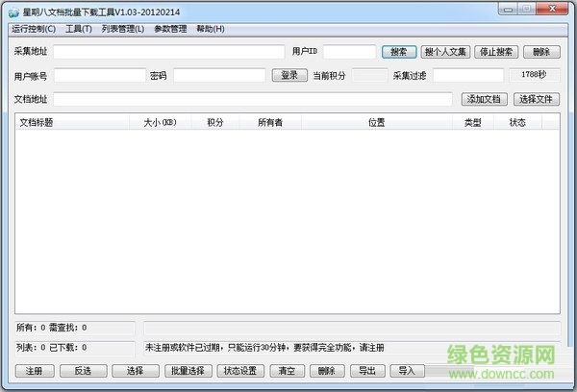
Task: Click the 删除 button beside 停止搜索
Action: coord(541,52)
